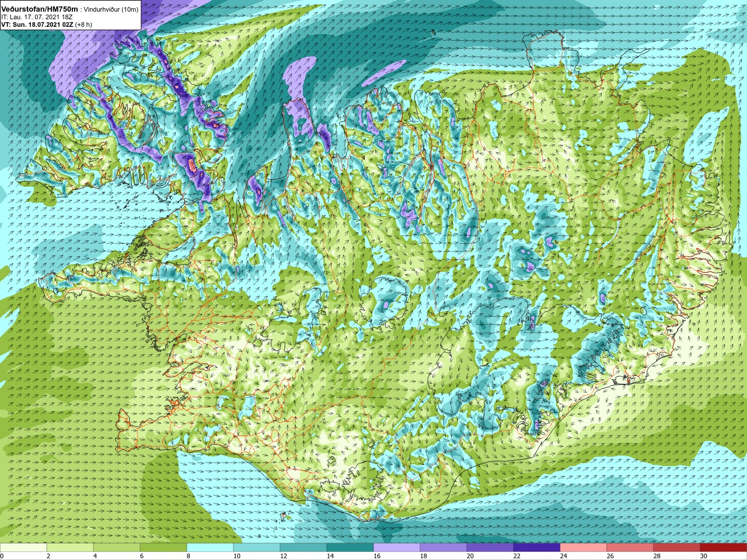This screenshot has height=560, width=747.
Task: Click the 'IT: Lau. 17. 07. 2021 18Z' line
Action: pyautogui.click(x=37, y=17)
